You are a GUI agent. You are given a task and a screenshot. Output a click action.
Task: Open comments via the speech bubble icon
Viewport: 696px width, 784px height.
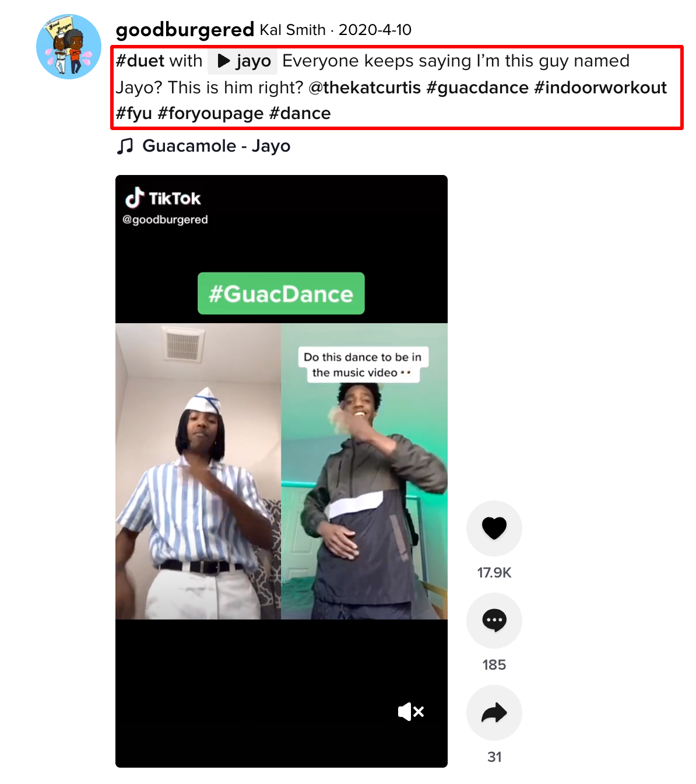(494, 621)
